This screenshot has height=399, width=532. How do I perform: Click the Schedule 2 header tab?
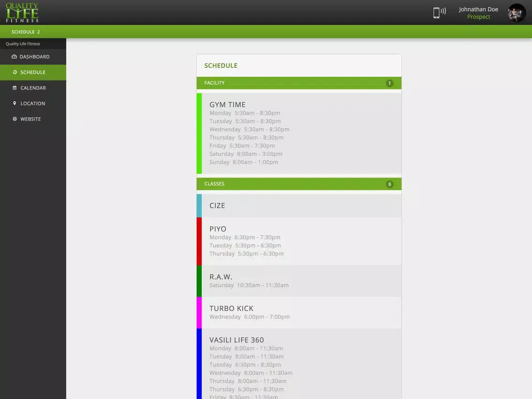25,32
